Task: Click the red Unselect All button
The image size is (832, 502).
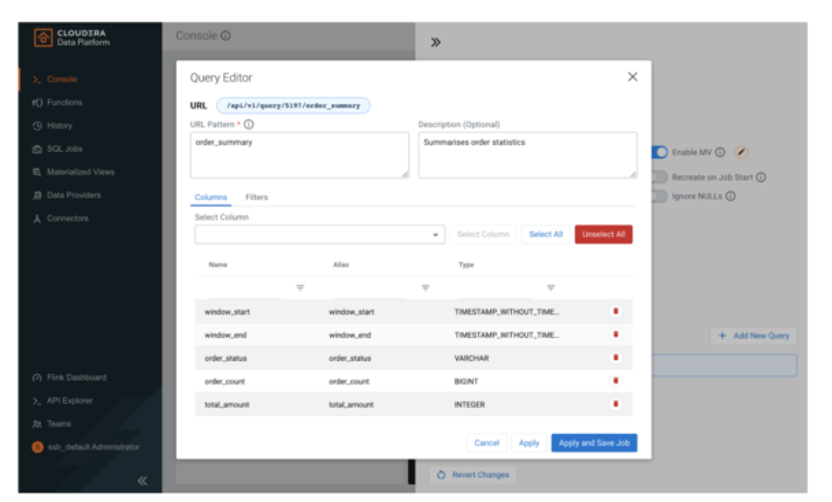Action: click(603, 234)
